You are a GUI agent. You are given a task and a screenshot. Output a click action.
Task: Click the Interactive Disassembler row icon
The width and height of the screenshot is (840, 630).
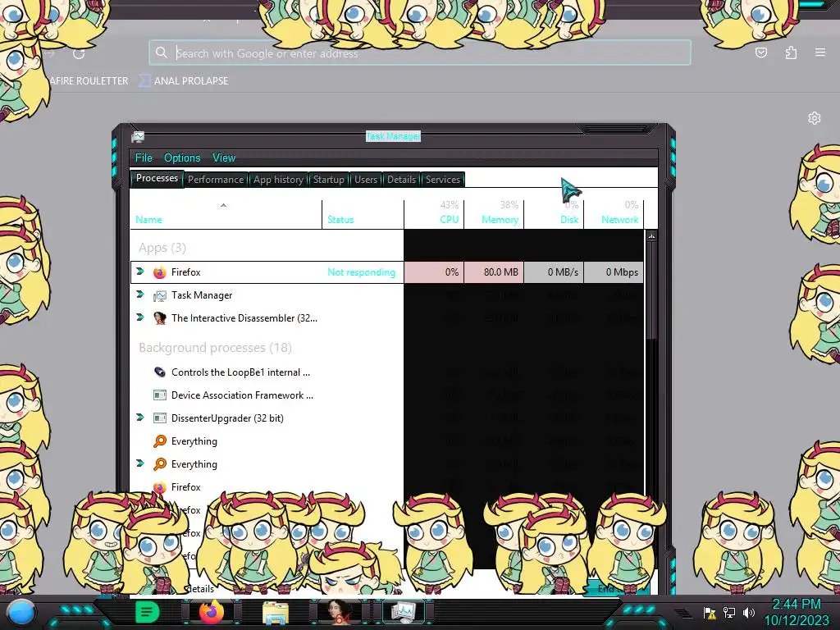coord(160,318)
